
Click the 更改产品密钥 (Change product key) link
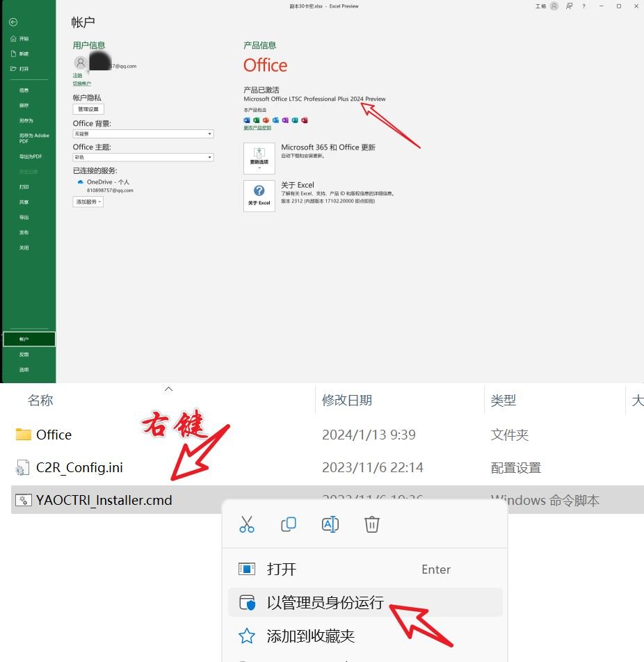(x=257, y=128)
